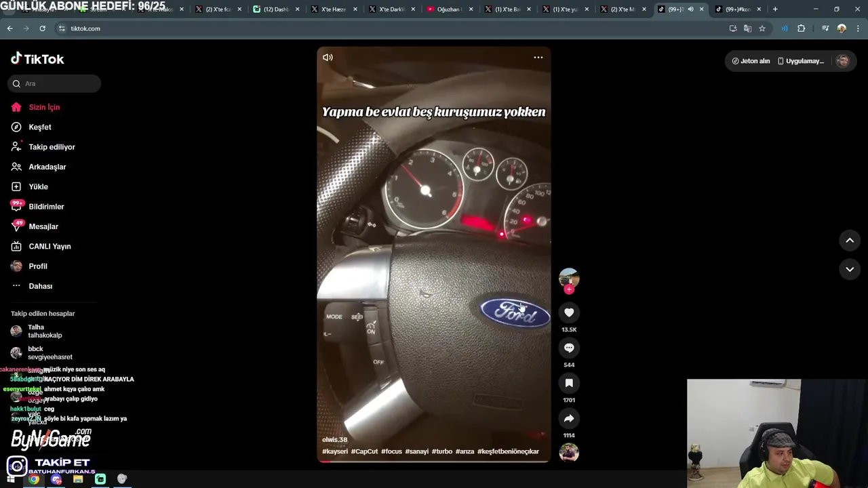Open elwis.38 username on video
Screen dimensions: 868x488
(334, 440)
